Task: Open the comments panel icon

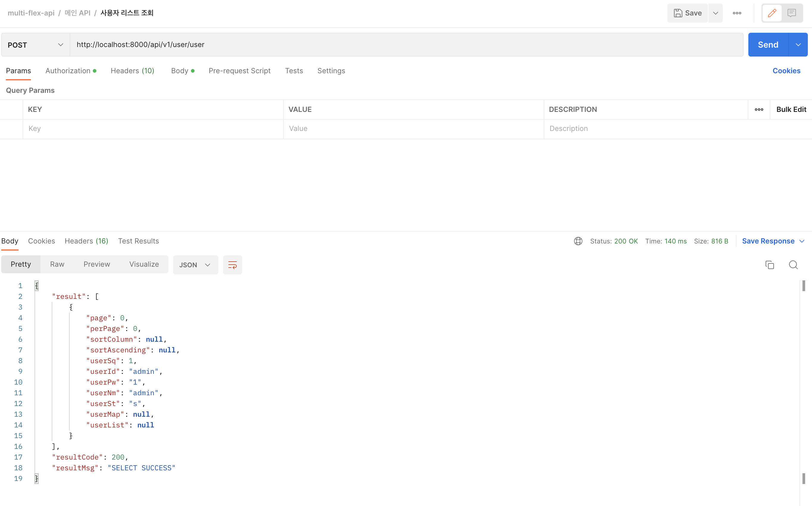Action: (x=791, y=13)
